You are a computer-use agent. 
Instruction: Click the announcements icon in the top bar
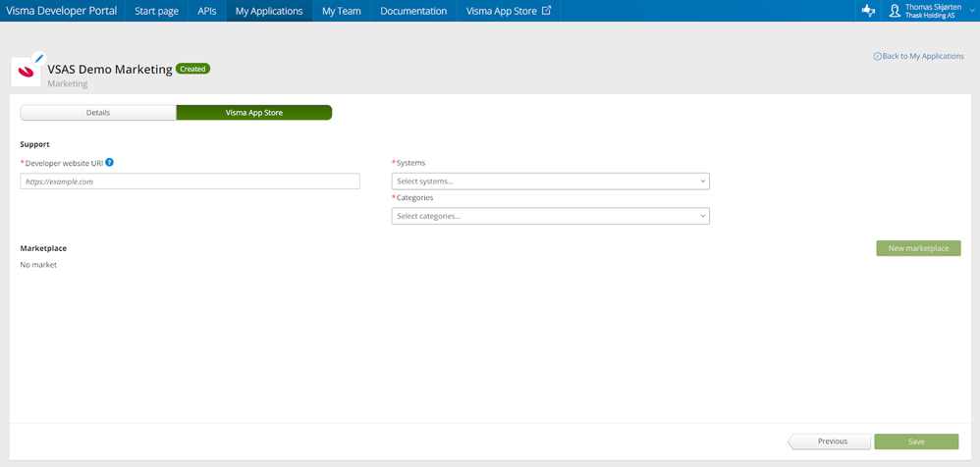(868, 11)
